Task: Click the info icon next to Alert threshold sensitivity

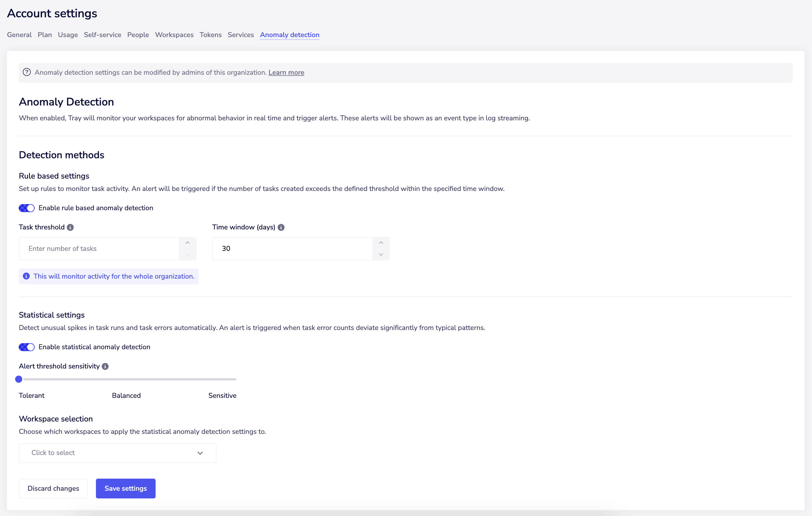Action: tap(105, 366)
